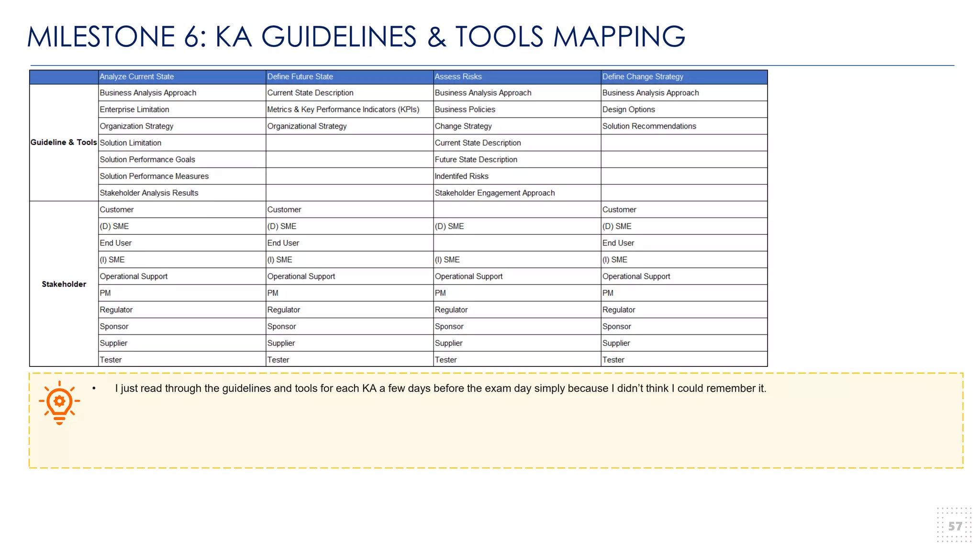This screenshot has height=551, width=980.
Task: Click the 'Stakeholder Analysis Results' cell
Action: tap(182, 193)
